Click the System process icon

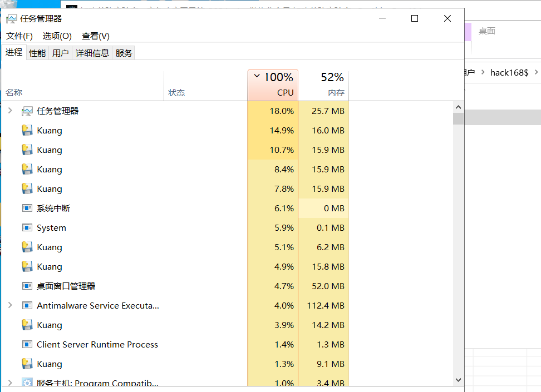pos(27,227)
